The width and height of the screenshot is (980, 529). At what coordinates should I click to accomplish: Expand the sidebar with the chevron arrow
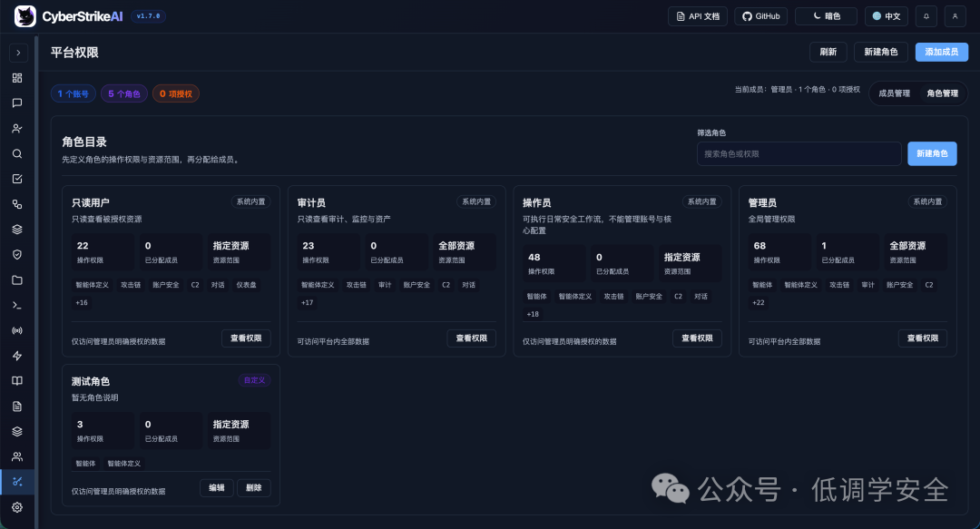click(x=18, y=53)
